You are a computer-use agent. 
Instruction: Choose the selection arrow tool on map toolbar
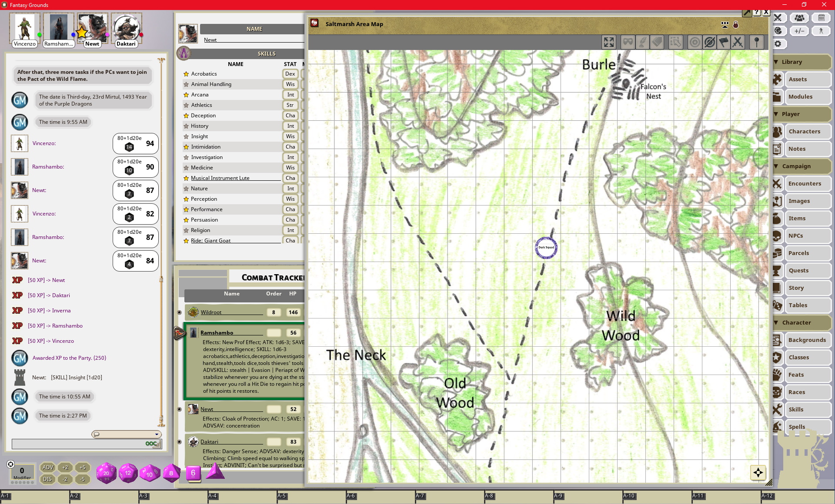coord(675,42)
